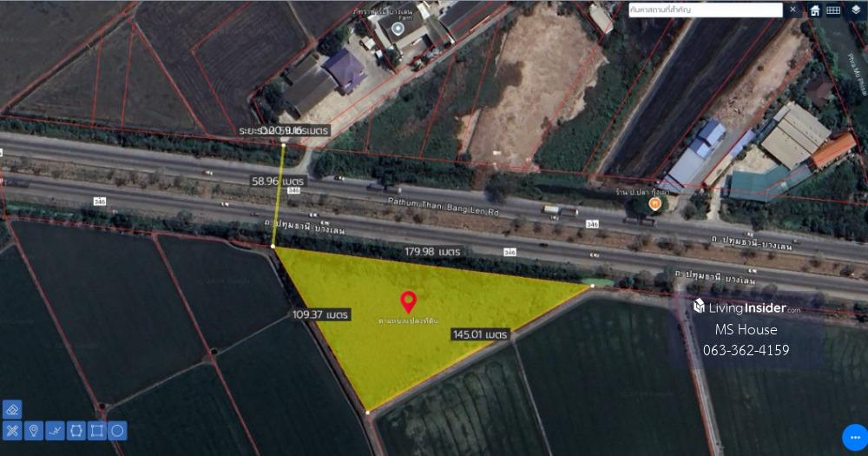Open the orange restaurant map marker
The width and height of the screenshot is (868, 456).
(x=654, y=204)
